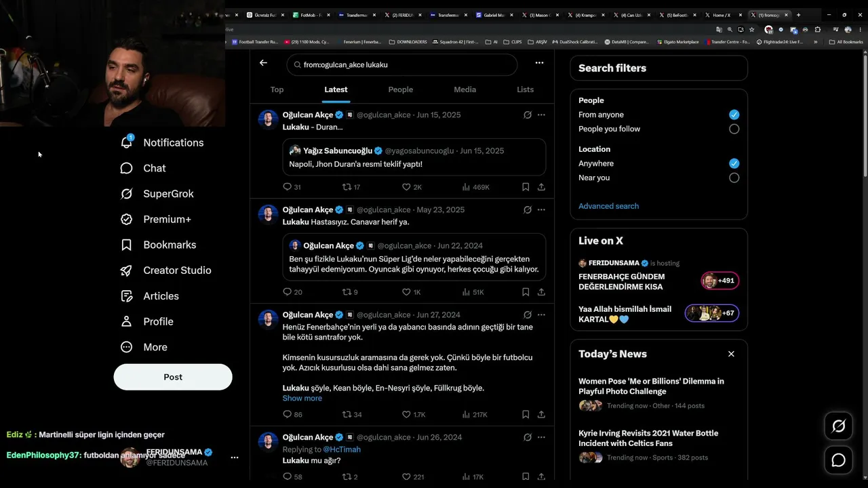The image size is (868, 488).
Task: Share the 'Lukaku – Duran...' tweet
Action: (x=541, y=187)
